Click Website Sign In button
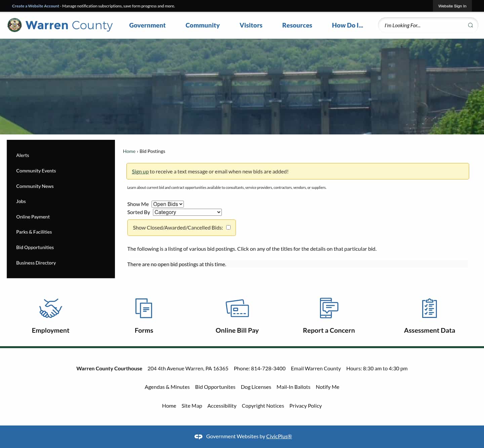The width and height of the screenshot is (484, 448). [452, 6]
